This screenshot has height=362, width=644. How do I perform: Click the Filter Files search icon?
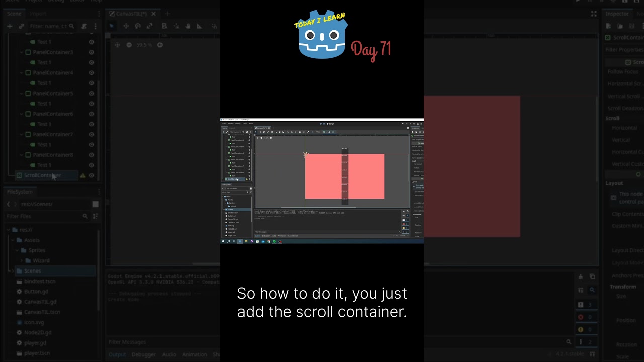coord(85,216)
